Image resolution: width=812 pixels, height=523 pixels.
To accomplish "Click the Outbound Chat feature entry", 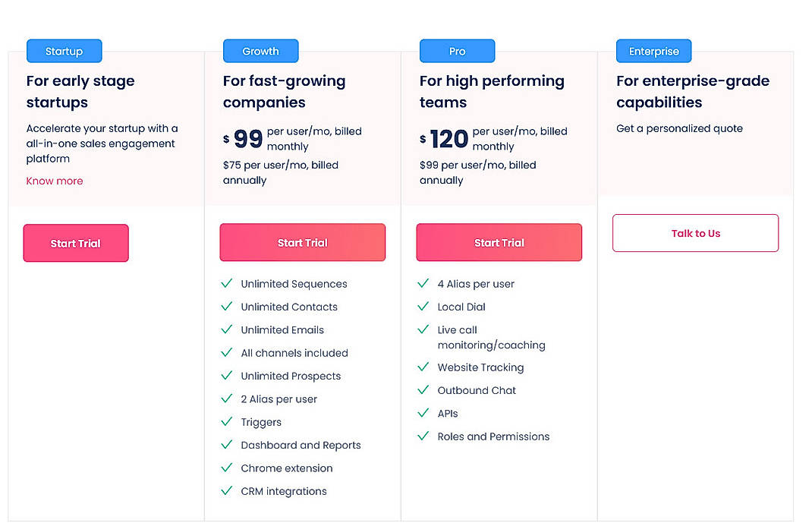I will [476, 390].
